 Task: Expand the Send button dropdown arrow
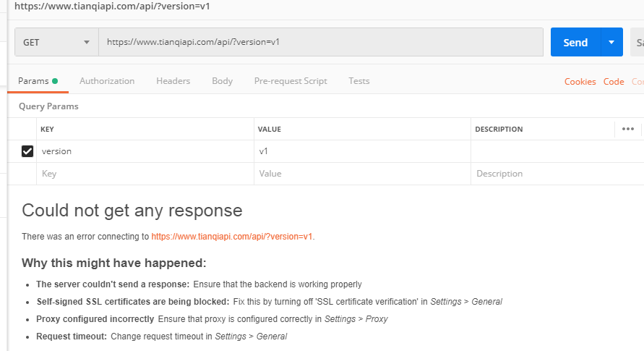coord(611,42)
